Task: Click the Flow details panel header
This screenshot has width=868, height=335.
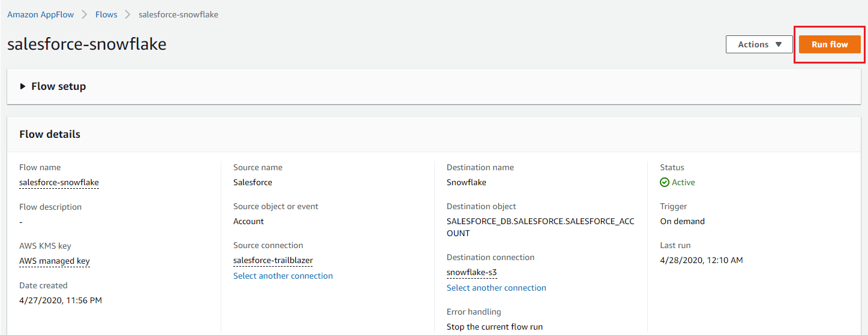Action: pyautogui.click(x=50, y=134)
